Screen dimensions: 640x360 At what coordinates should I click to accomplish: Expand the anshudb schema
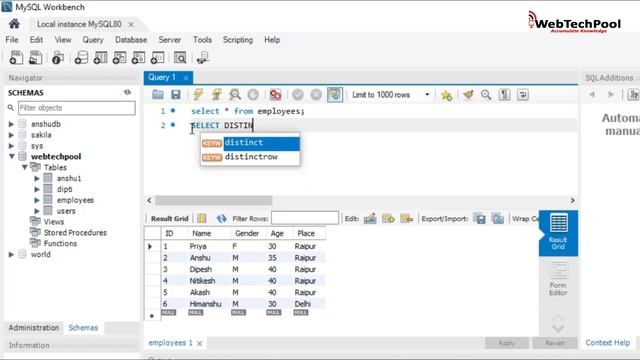[x=11, y=124]
